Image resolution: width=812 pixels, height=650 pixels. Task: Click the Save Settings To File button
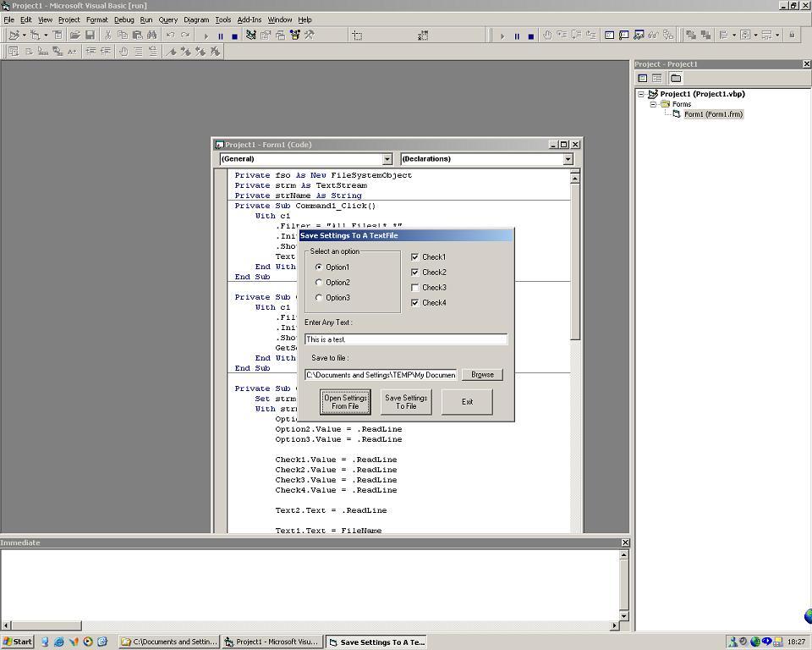tap(406, 402)
